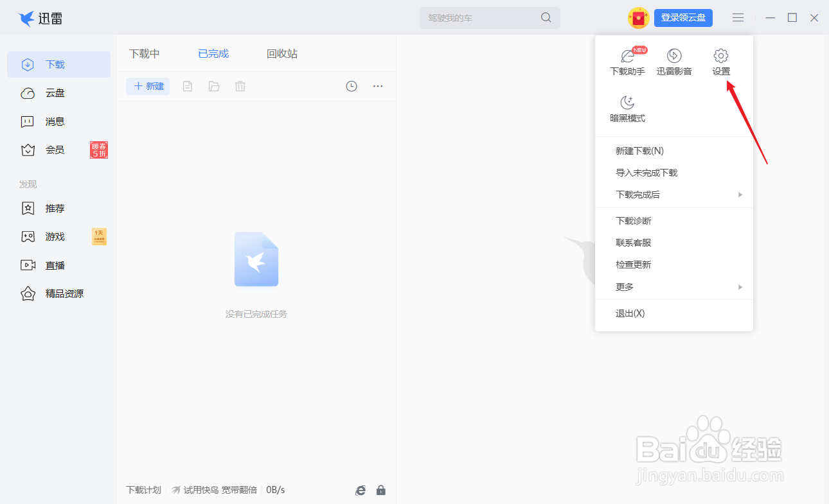
Task: Click the 新建 new task button
Action: (148, 85)
